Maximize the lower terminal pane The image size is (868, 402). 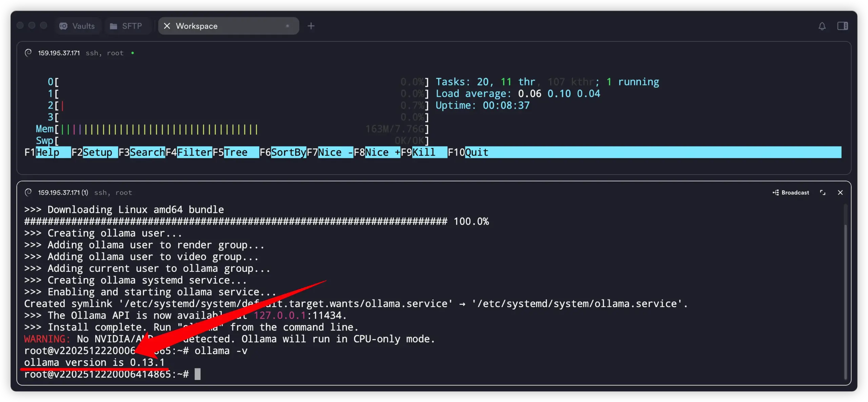point(823,193)
